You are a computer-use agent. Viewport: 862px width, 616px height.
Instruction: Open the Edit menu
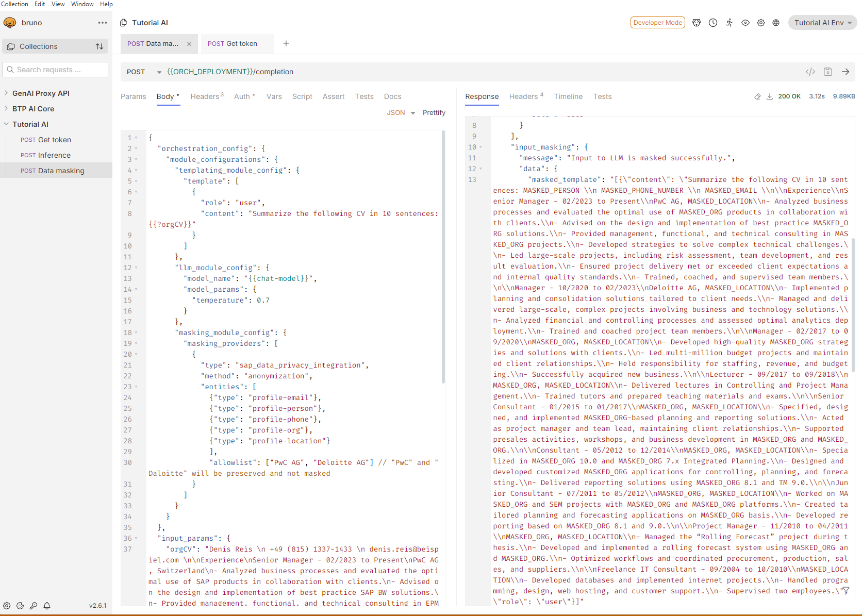(40, 4)
